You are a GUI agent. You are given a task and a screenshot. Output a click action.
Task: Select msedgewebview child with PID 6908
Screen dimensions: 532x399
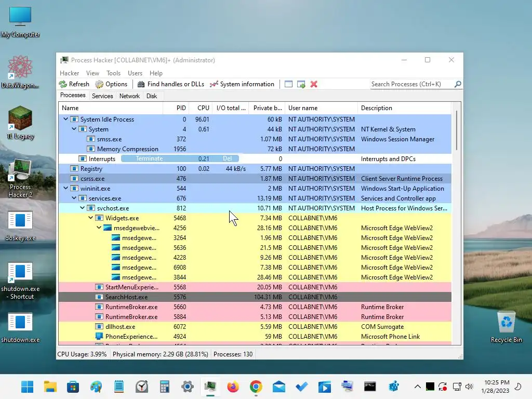coord(255,268)
